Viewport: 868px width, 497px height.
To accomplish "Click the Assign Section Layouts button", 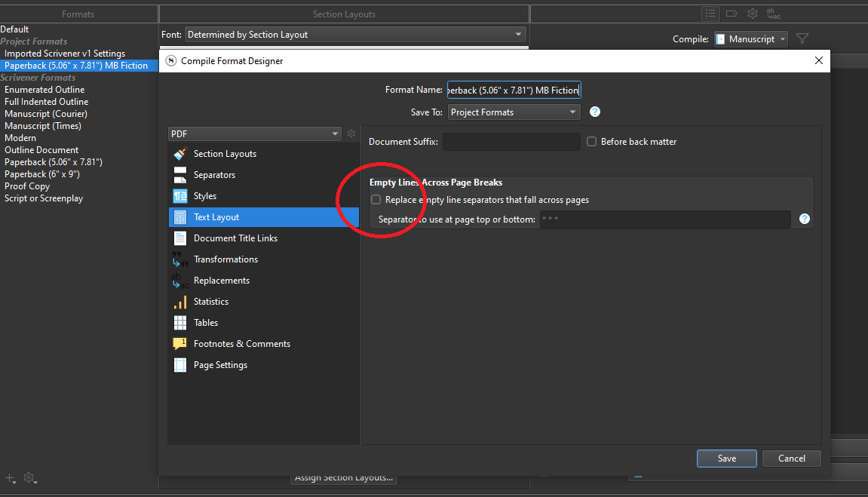I will pyautogui.click(x=344, y=478).
